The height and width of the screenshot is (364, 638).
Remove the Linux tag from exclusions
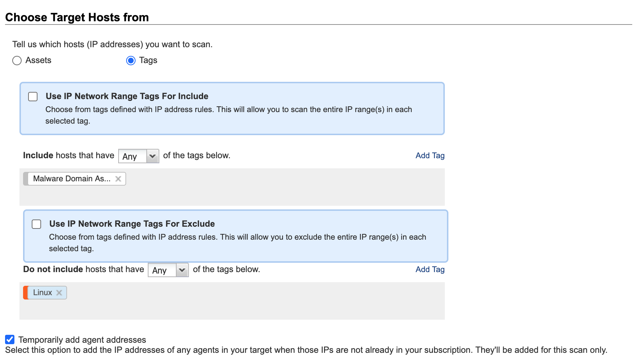tap(59, 293)
